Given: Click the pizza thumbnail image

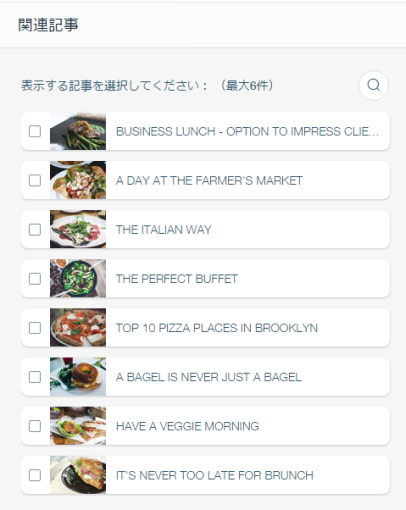Looking at the screenshot, I should 78,328.
